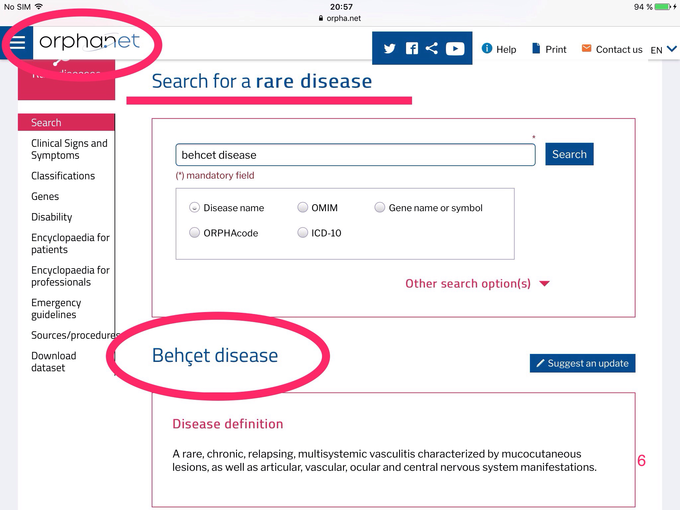The image size is (680, 510).
Task: Open the EN language dropdown
Action: pyautogui.click(x=664, y=49)
